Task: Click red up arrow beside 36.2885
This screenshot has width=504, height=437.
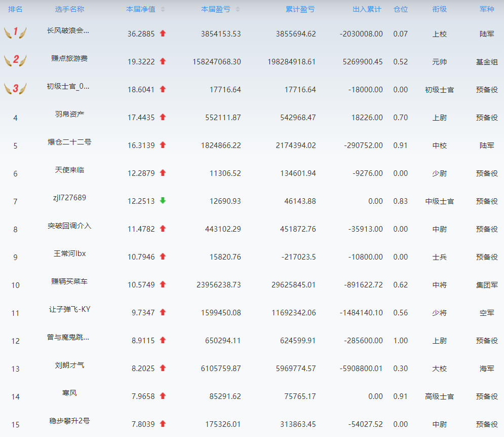Action: point(163,33)
